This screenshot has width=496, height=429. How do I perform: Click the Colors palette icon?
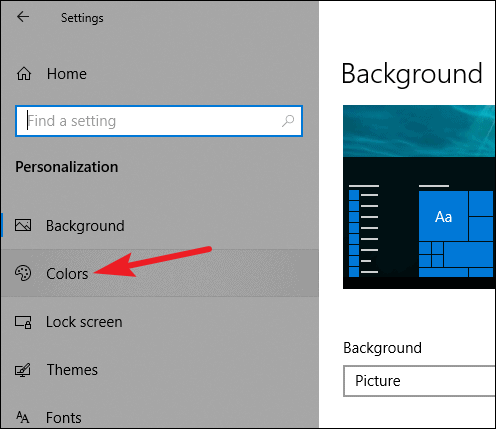point(23,273)
